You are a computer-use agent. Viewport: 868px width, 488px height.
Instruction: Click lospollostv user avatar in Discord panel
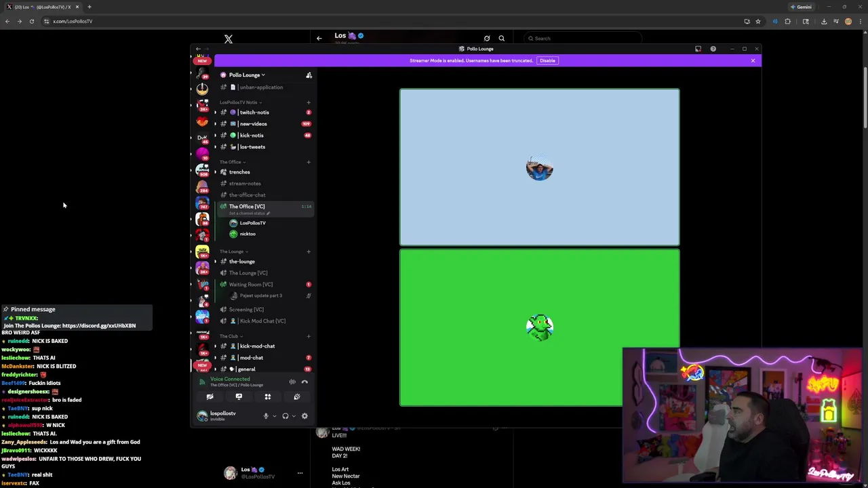click(202, 416)
